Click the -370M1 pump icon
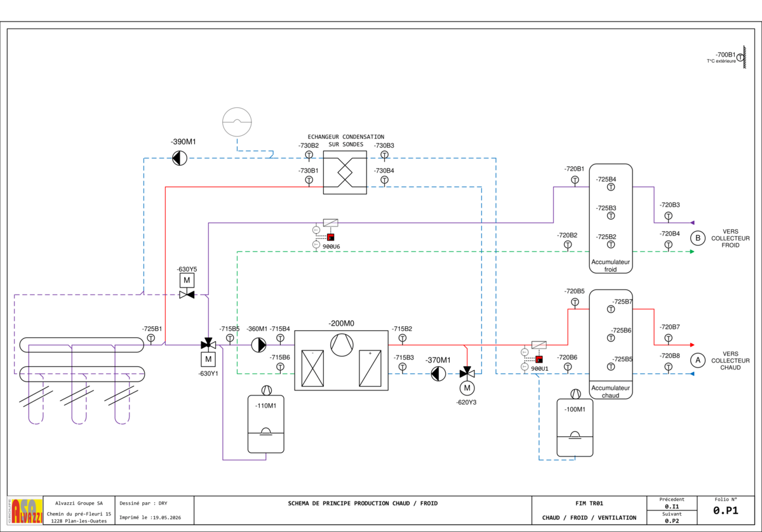This screenshot has width=762, height=532. tap(438, 373)
